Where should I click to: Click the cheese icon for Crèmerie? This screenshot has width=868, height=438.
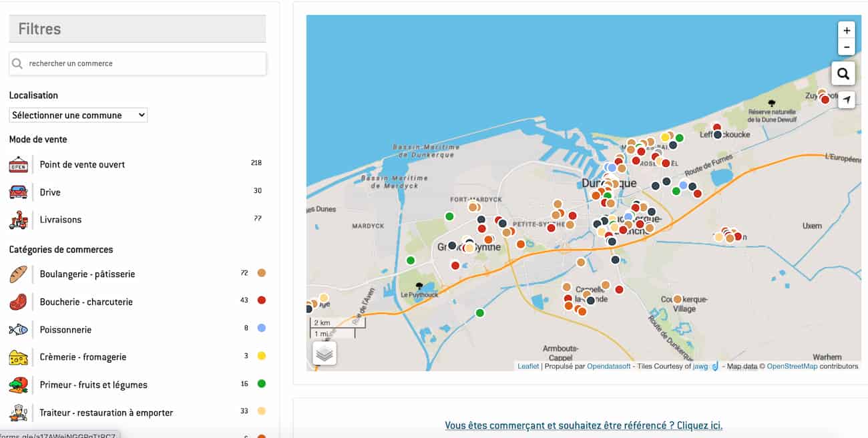[x=19, y=357]
